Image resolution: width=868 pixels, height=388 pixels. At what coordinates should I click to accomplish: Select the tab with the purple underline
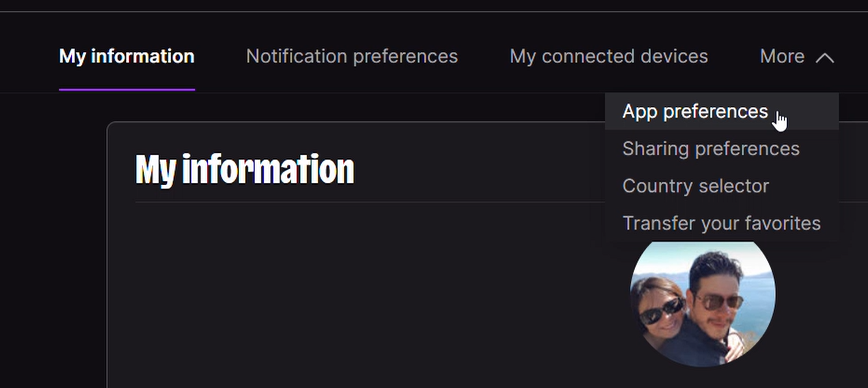coord(127,56)
